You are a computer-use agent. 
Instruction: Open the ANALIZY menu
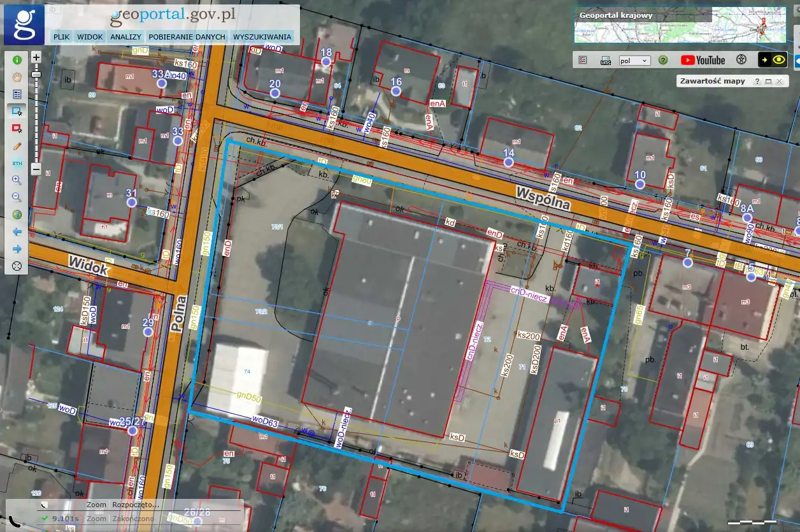pos(125,37)
